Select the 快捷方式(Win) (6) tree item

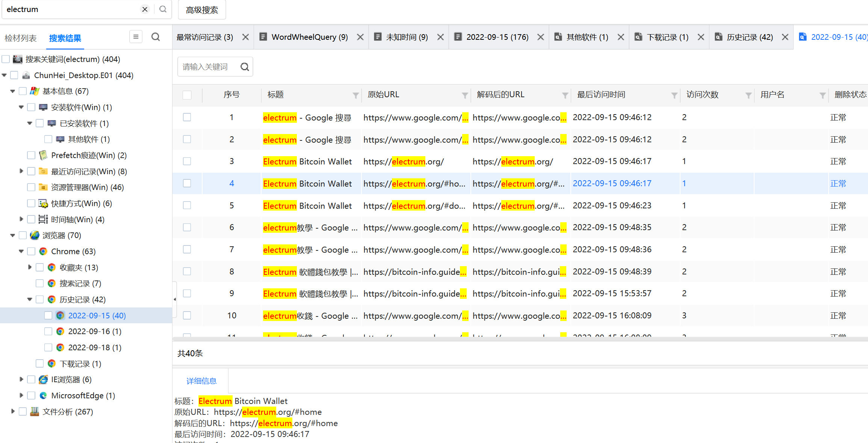(82, 203)
